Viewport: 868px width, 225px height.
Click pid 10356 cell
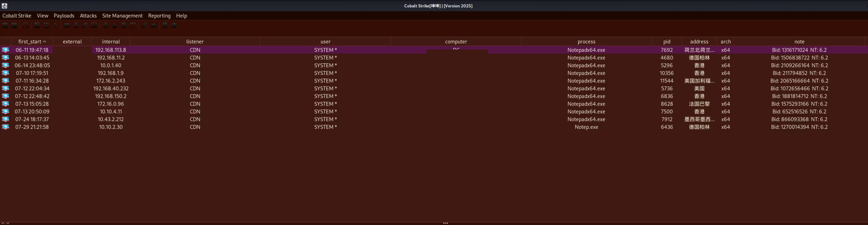click(667, 73)
